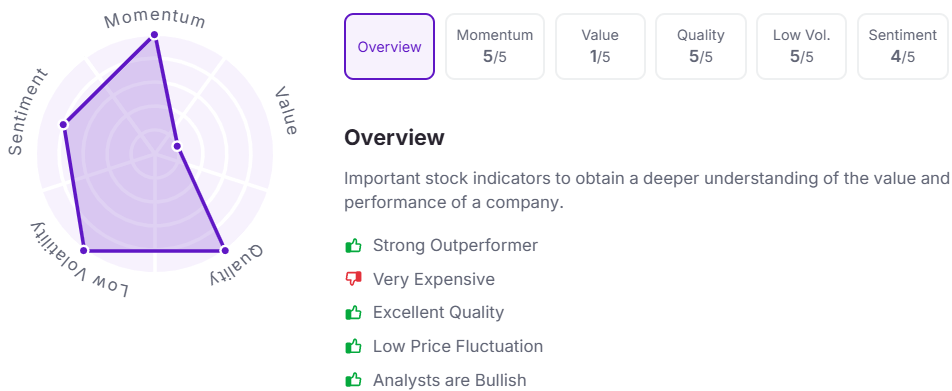Viewport: 952px width, 391px height.
Task: Open the Momentum 5/5 tab
Action: (x=495, y=47)
